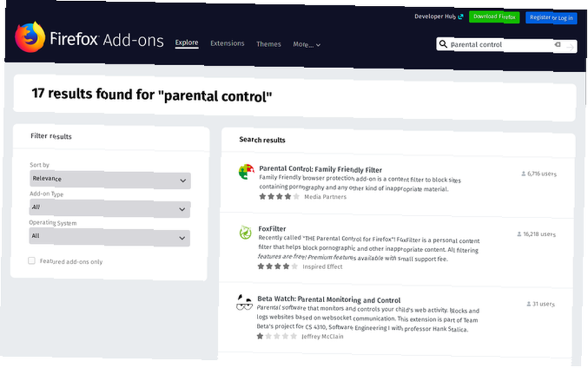Switch to the Explore tab

(187, 42)
